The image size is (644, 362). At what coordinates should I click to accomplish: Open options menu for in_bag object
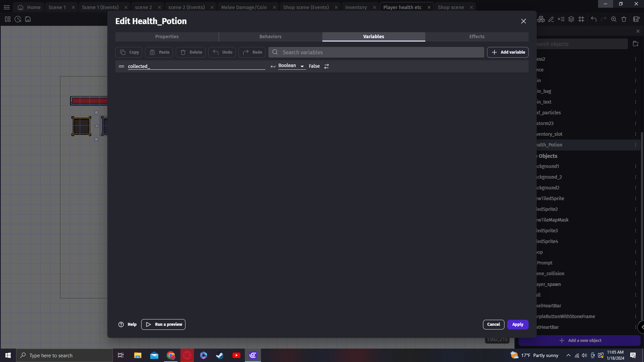pos(636,91)
